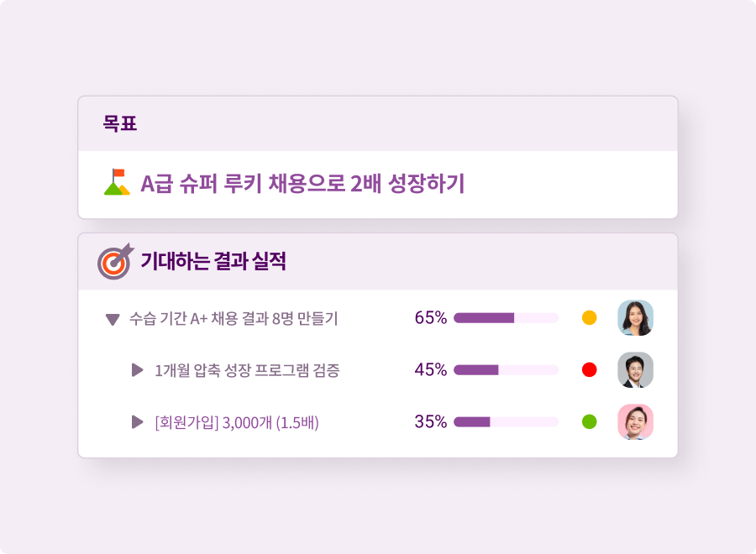The height and width of the screenshot is (554, 756).
Task: Select 1개월 압축 성장 프로그램 검증 item
Action: pos(247,370)
